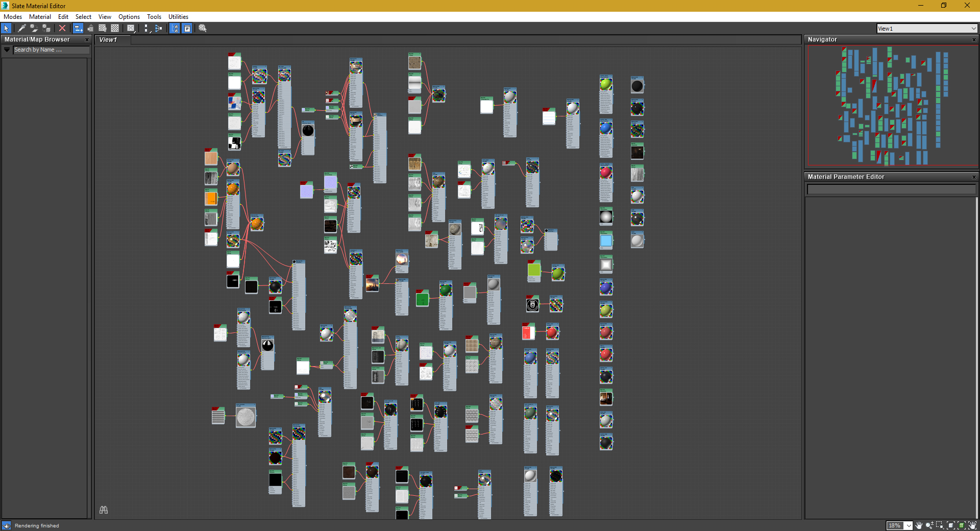Assign material to selection
Viewport: 980px width, 531px height.
(46, 29)
